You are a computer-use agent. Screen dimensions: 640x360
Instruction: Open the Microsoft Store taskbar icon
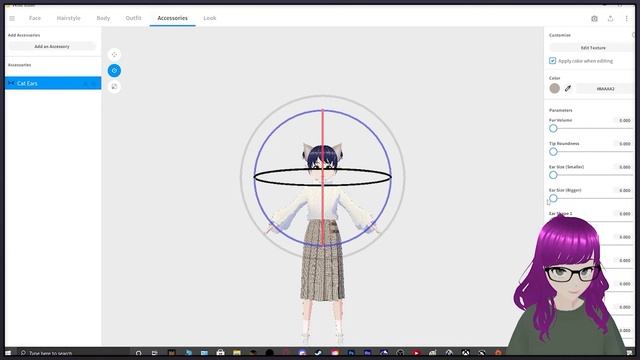(x=220, y=353)
